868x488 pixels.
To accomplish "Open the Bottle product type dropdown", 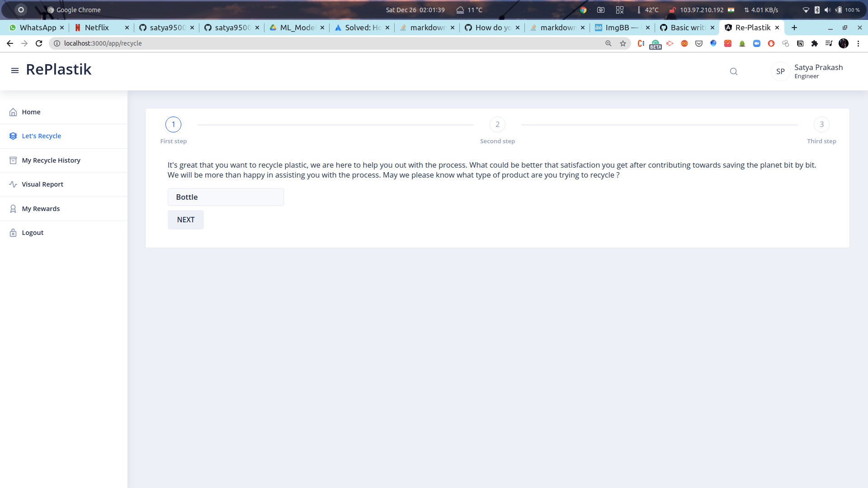I will click(226, 197).
